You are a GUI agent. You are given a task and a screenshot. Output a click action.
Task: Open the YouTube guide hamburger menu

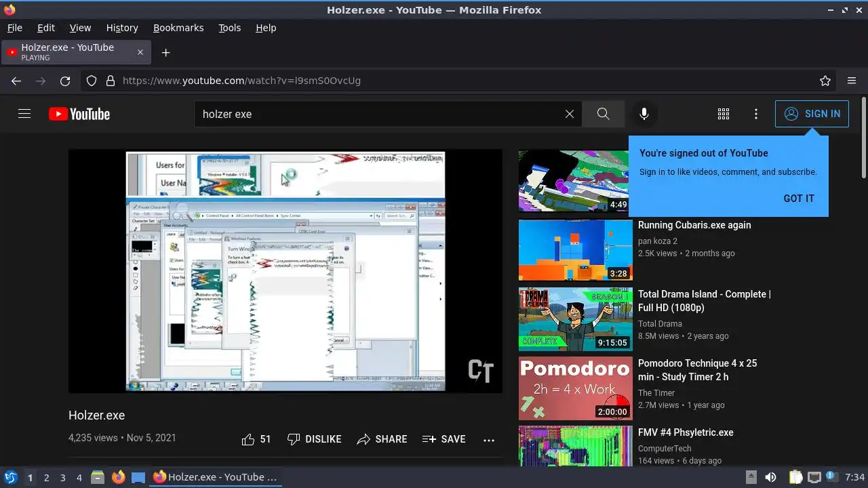(24, 114)
